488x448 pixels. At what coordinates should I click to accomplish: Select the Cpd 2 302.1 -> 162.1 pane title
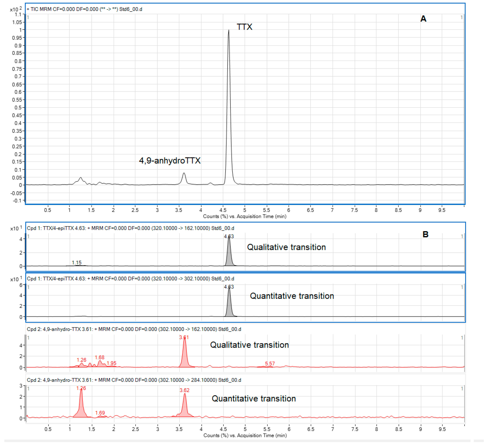coord(134,329)
